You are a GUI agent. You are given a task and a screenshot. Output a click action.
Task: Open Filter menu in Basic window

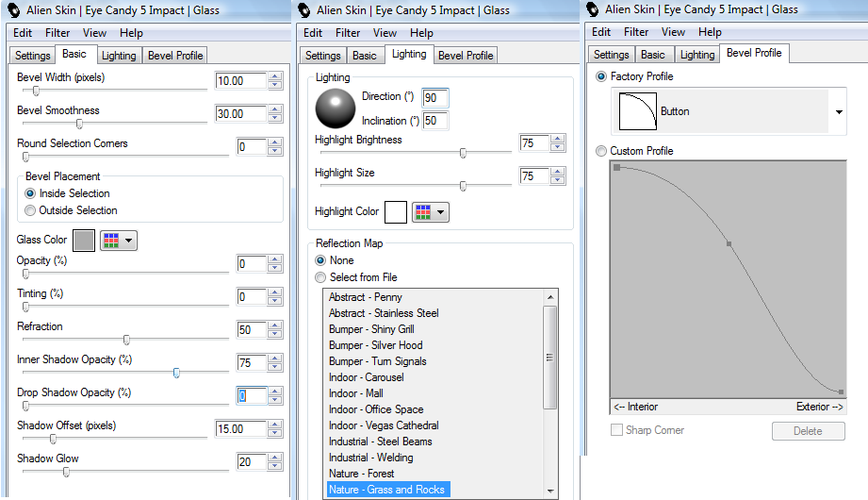click(57, 33)
